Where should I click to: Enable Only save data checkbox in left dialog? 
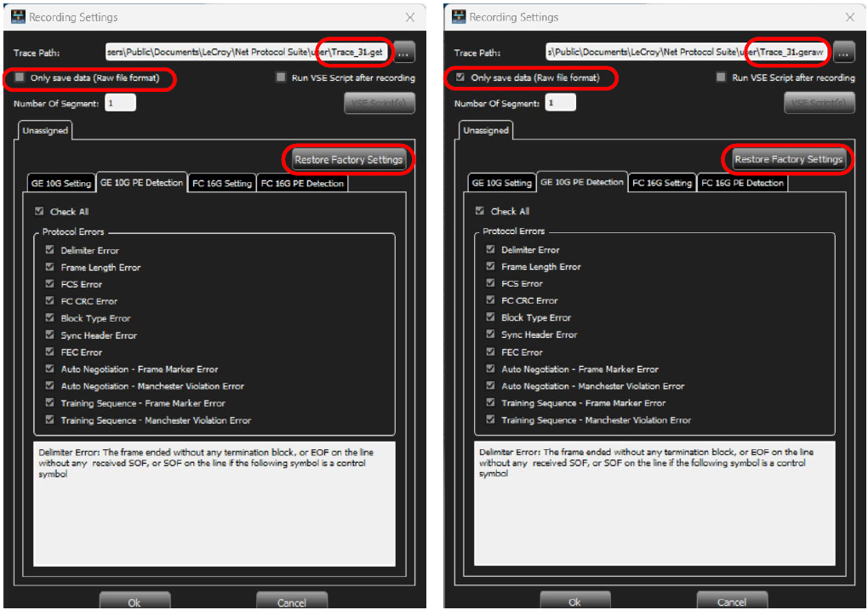click(20, 77)
